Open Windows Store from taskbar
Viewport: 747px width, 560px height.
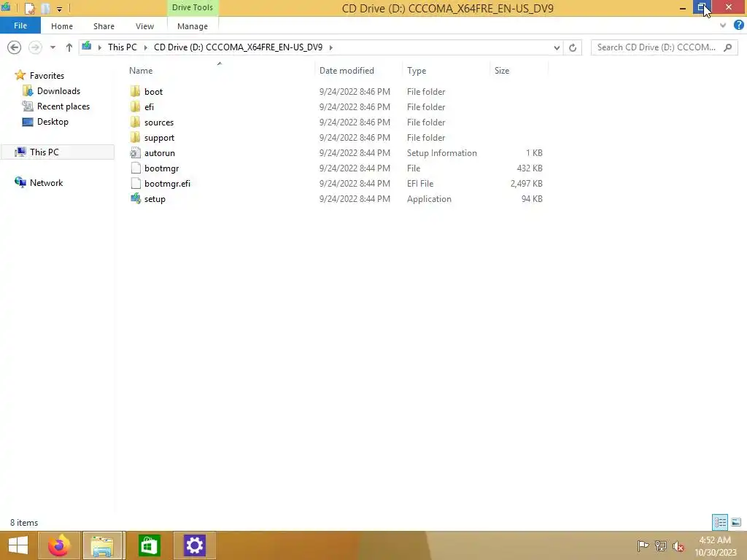149,545
